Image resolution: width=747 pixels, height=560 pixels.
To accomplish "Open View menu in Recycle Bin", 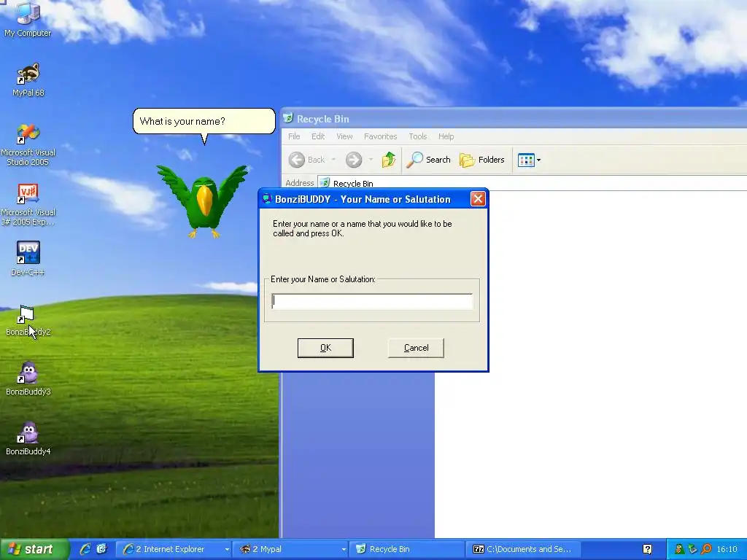I will 344,136.
